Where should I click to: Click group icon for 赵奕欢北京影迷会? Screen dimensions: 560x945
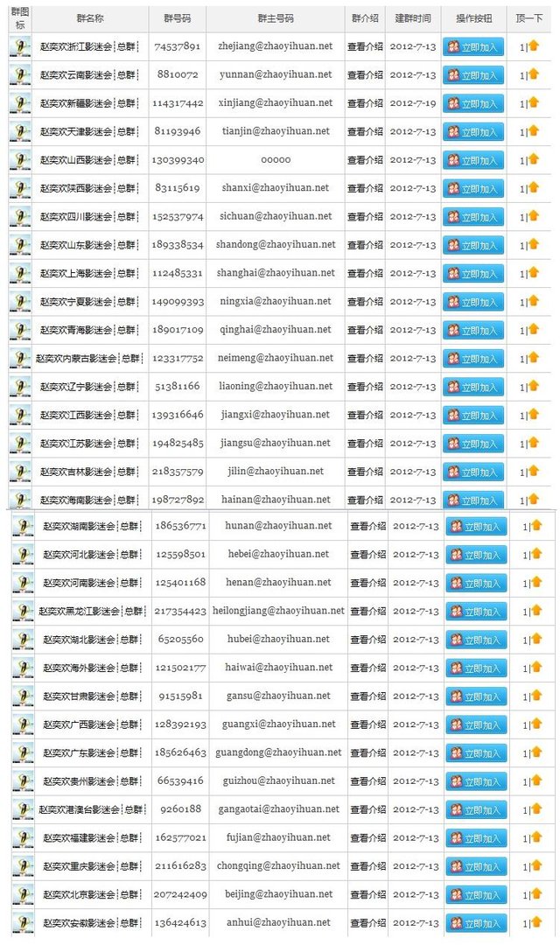[24, 894]
